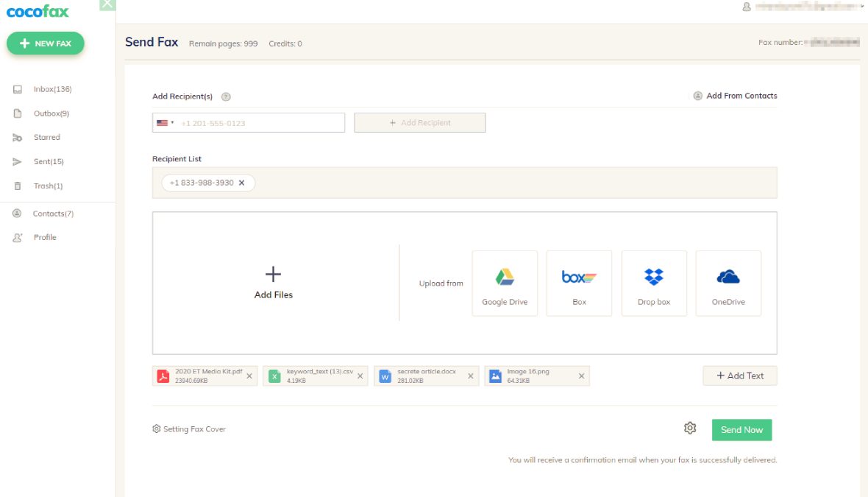
Task: Go to Sent(15) faxes
Action: [49, 162]
